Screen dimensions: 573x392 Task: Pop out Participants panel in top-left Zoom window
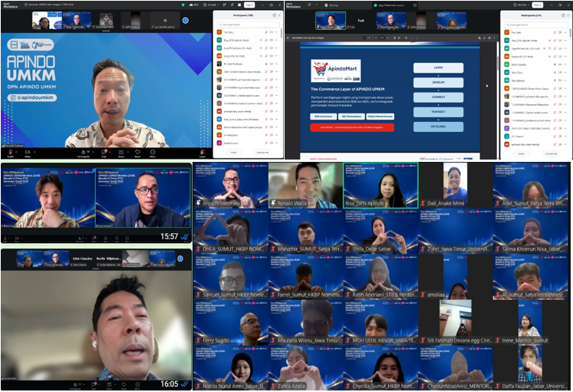click(x=275, y=15)
